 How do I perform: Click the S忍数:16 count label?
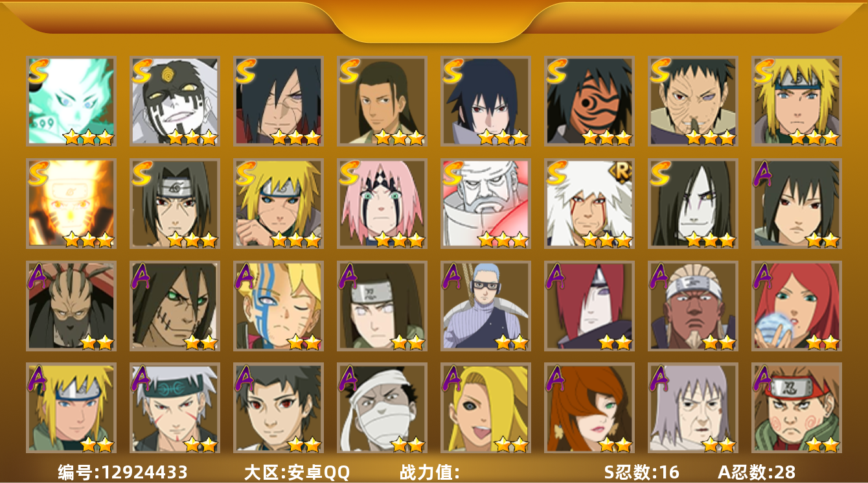click(x=641, y=472)
